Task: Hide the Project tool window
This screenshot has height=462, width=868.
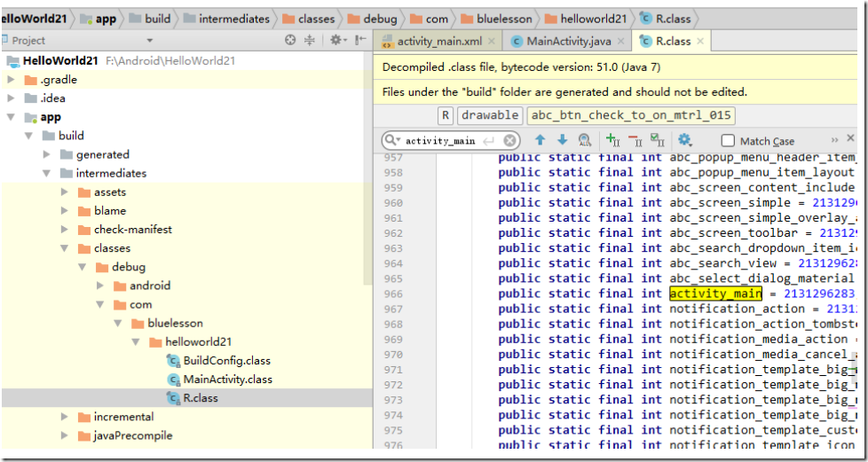Action: tap(360, 40)
